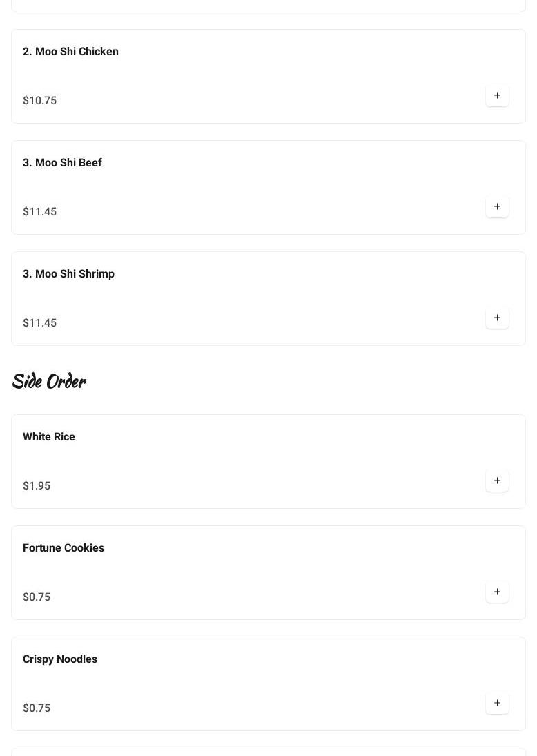The width and height of the screenshot is (537, 756).
Task: Open the Fortune Cookies item name
Action: pos(64,548)
